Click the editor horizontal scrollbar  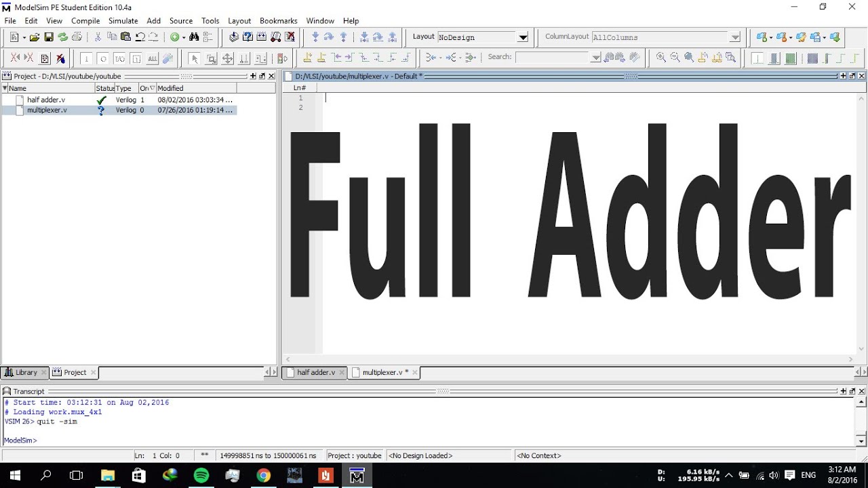(x=569, y=359)
